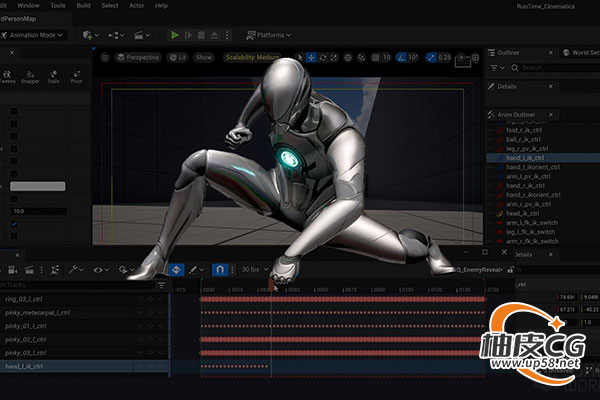Toggle Sequencer magnet snapping button
Viewport: 600px width, 400px height.
tap(220, 270)
